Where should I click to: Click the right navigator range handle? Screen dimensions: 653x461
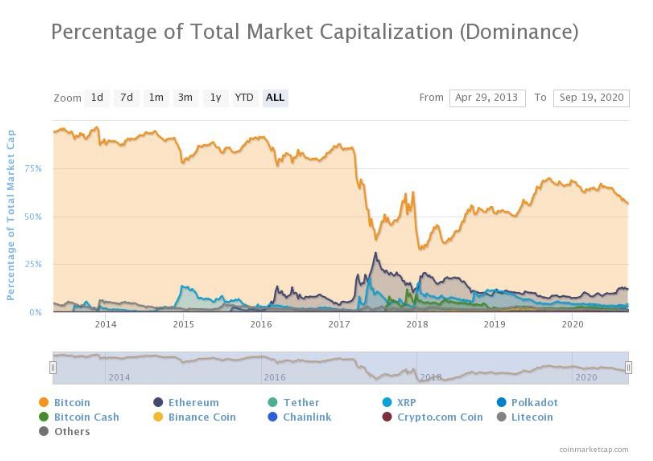629,367
